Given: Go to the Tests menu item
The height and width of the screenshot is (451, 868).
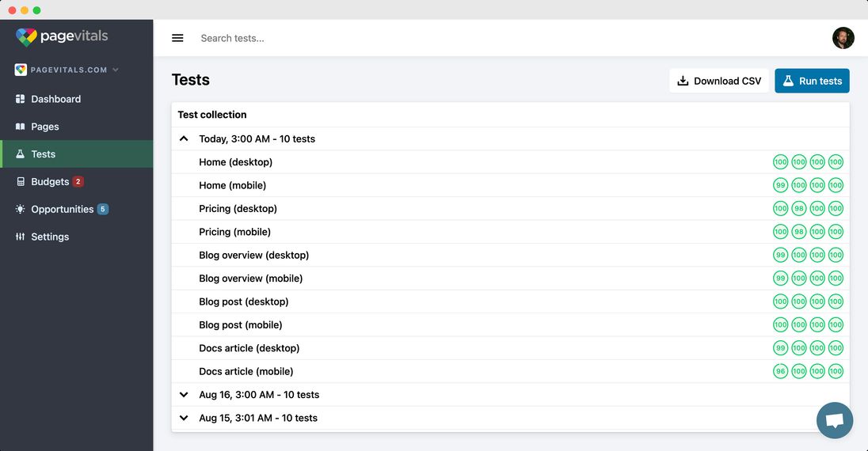Looking at the screenshot, I should [x=44, y=154].
